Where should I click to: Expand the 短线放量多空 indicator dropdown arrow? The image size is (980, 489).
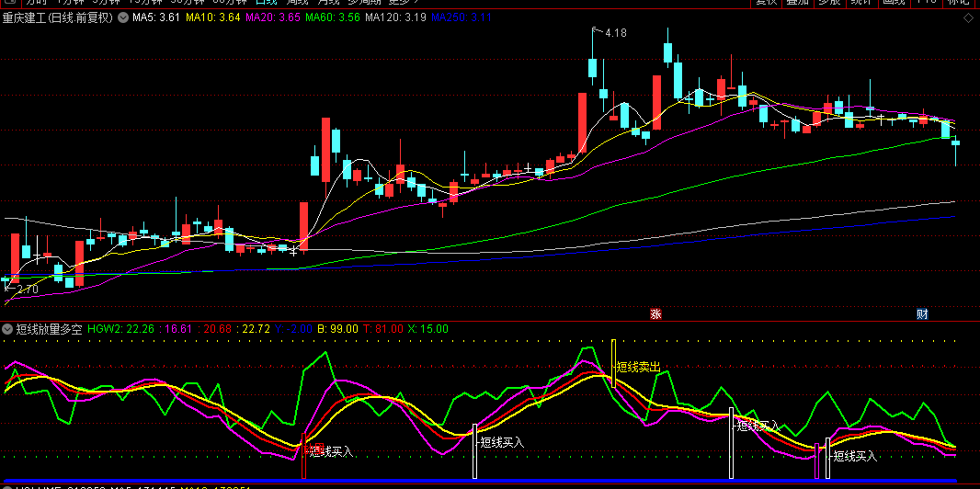pyautogui.click(x=7, y=328)
